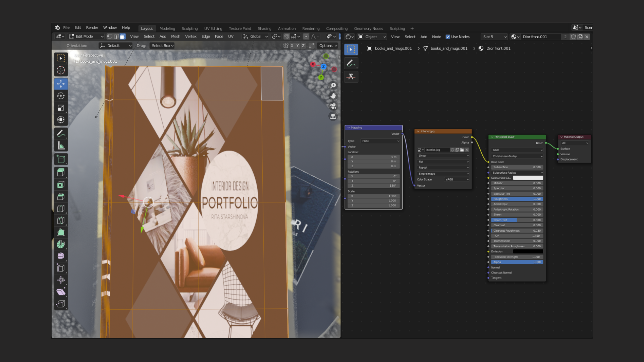Viewport: 644px width, 362px height.
Task: Select the Rip Region tool
Action: (61, 304)
